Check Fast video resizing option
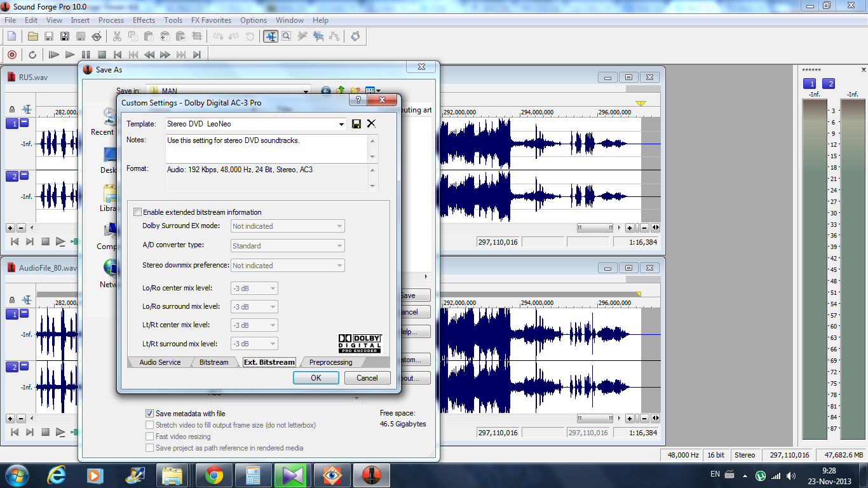Viewport: 868px width, 488px height. tap(150, 437)
